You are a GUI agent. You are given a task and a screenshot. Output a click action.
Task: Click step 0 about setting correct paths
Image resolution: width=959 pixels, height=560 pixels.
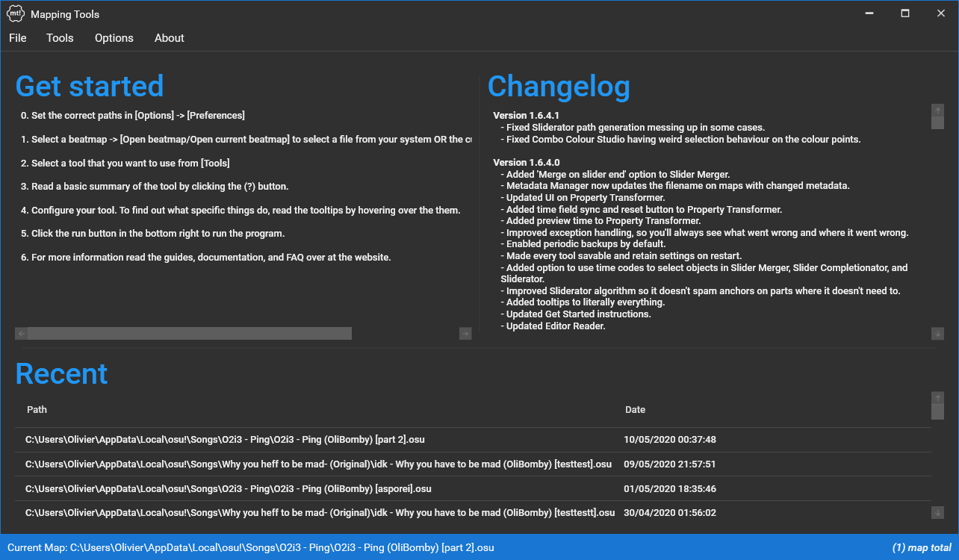[133, 116]
